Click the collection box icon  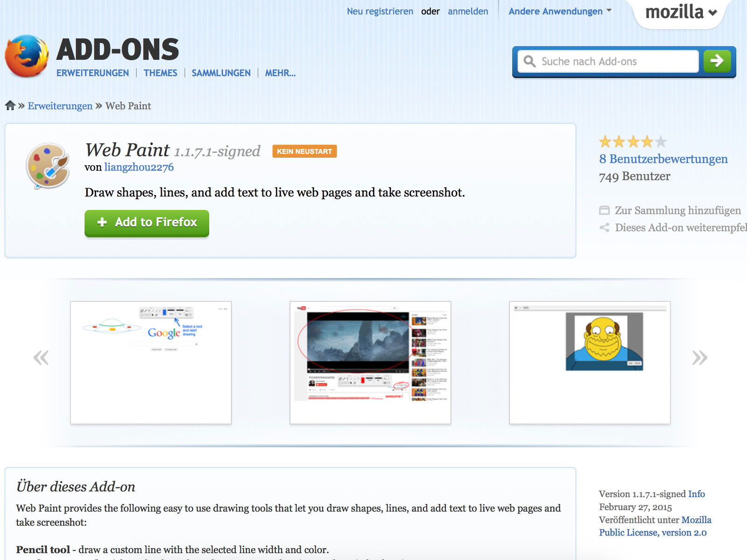pos(604,210)
